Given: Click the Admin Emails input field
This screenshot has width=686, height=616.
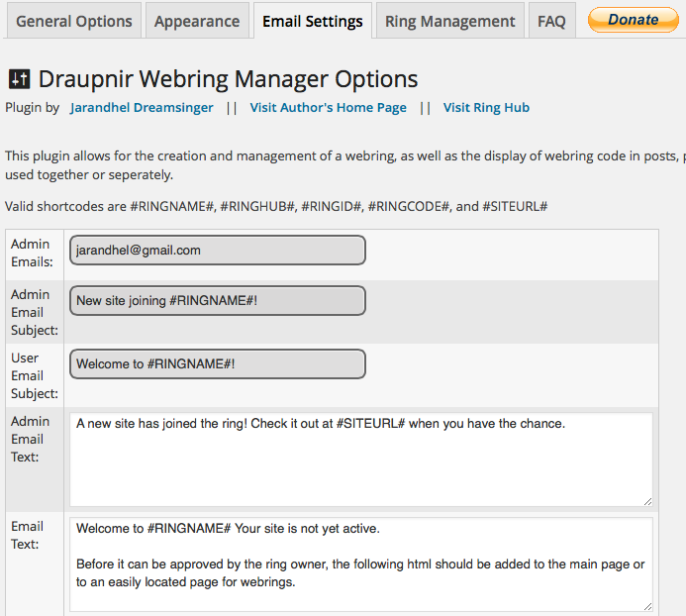Looking at the screenshot, I should 218,250.
